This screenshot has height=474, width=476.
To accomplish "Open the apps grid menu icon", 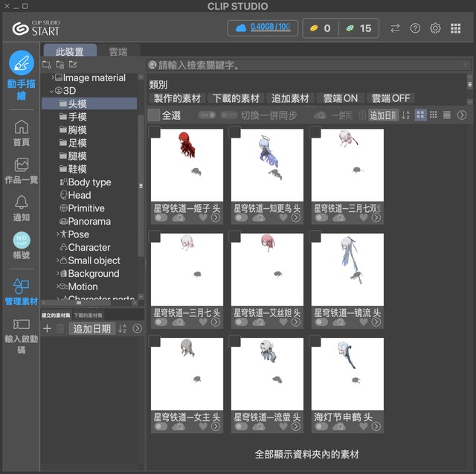I will [455, 28].
